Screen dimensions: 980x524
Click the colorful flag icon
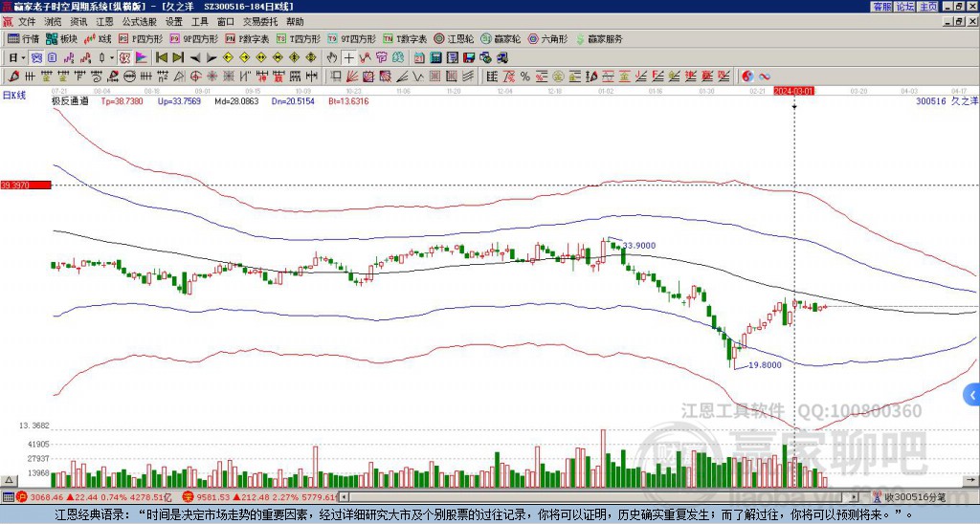[142, 58]
